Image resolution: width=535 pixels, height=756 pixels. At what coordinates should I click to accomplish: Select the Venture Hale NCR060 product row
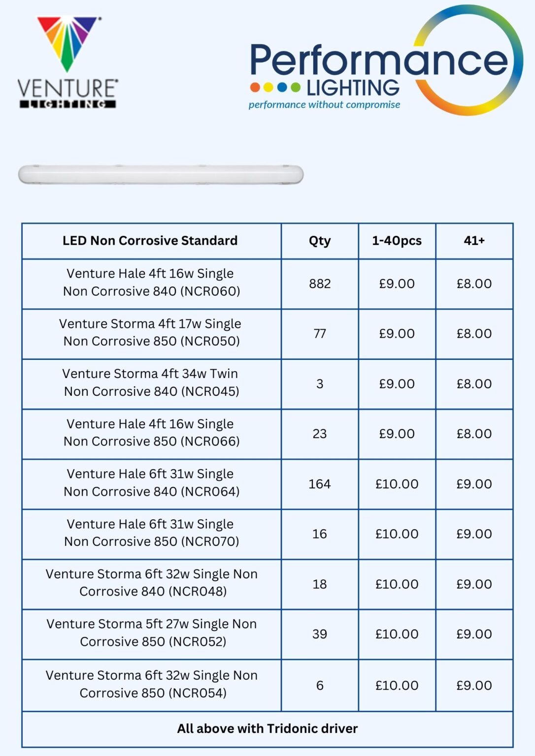coord(267,284)
